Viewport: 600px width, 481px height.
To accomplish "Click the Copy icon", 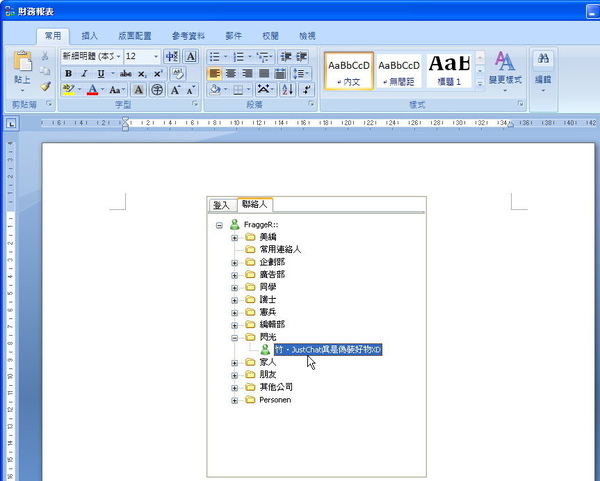I will coord(45,71).
